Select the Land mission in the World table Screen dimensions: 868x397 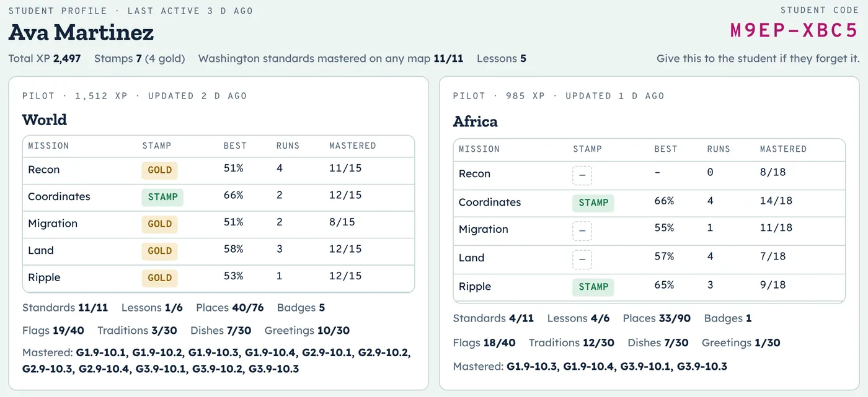[41, 250]
